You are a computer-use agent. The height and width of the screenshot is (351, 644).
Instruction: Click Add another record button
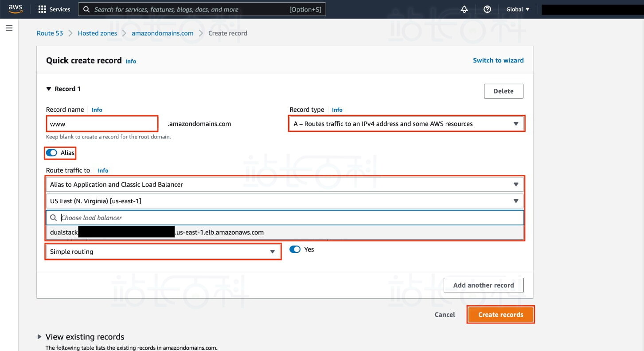pyautogui.click(x=484, y=285)
